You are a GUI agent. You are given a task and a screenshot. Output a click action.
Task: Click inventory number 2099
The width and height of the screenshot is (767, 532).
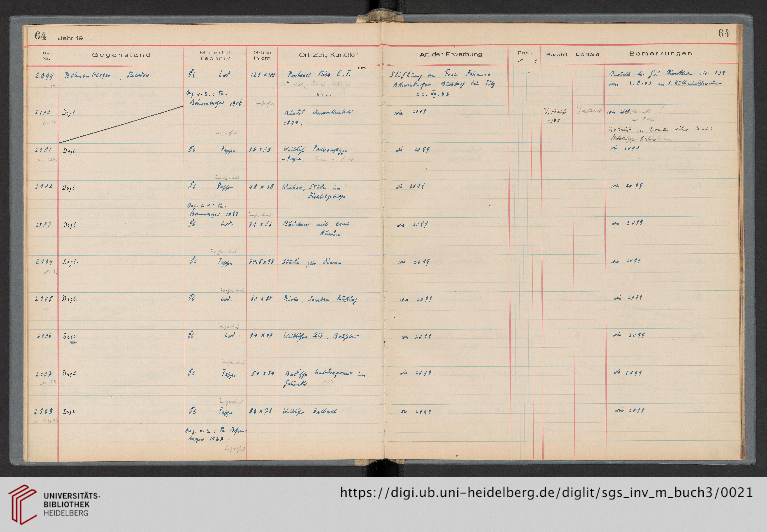(x=44, y=76)
